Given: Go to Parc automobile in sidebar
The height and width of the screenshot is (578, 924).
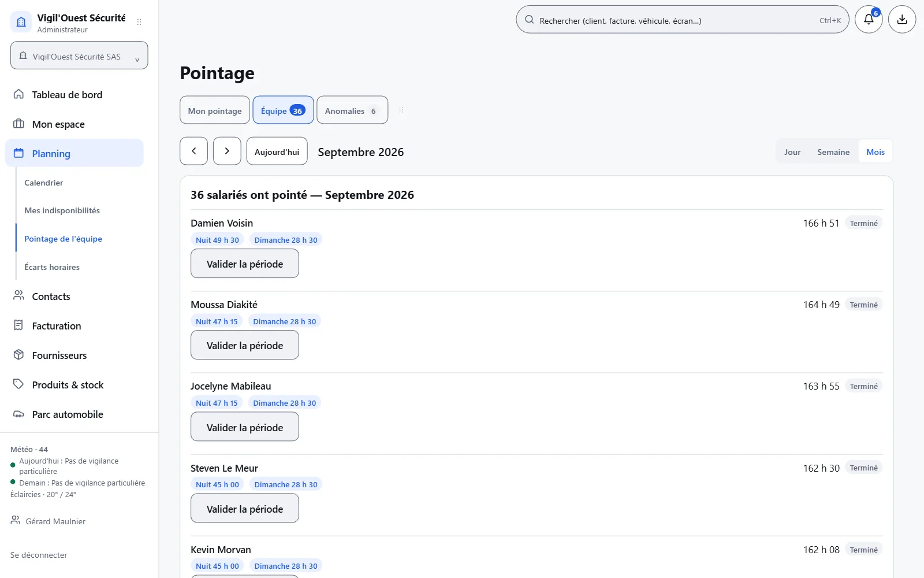Looking at the screenshot, I should [74, 414].
